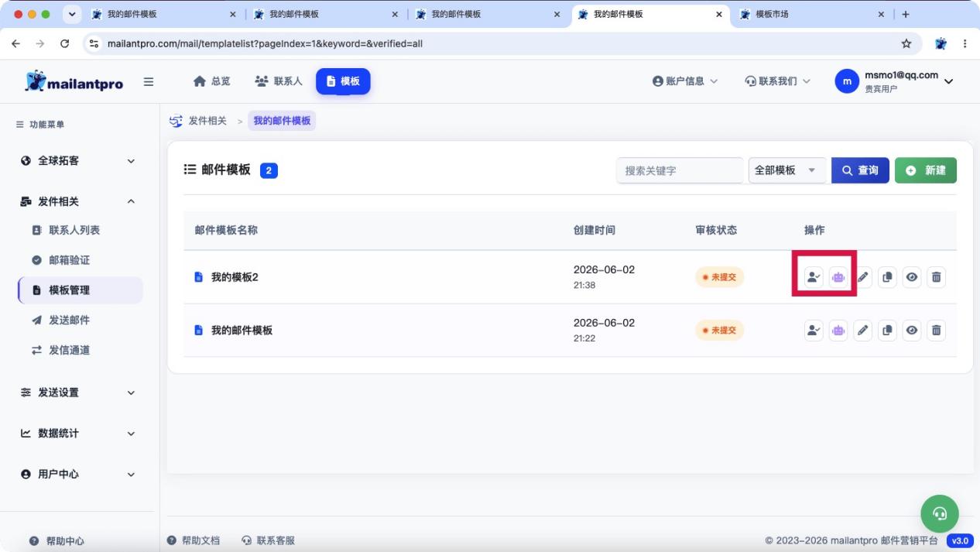Click the contact-check icon for 我的模板2
Image resolution: width=980 pixels, height=552 pixels.
(814, 277)
